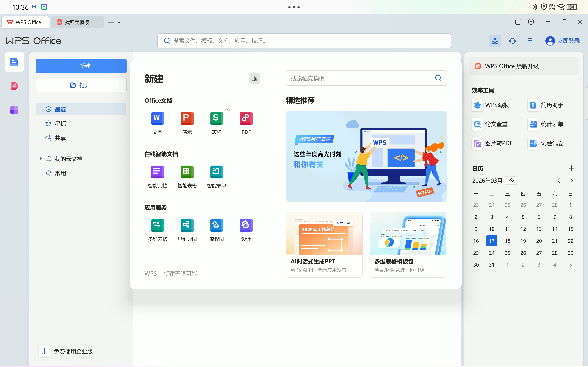Switch to the 找稻壳模板 tab
The image size is (588, 367).
point(77,22)
